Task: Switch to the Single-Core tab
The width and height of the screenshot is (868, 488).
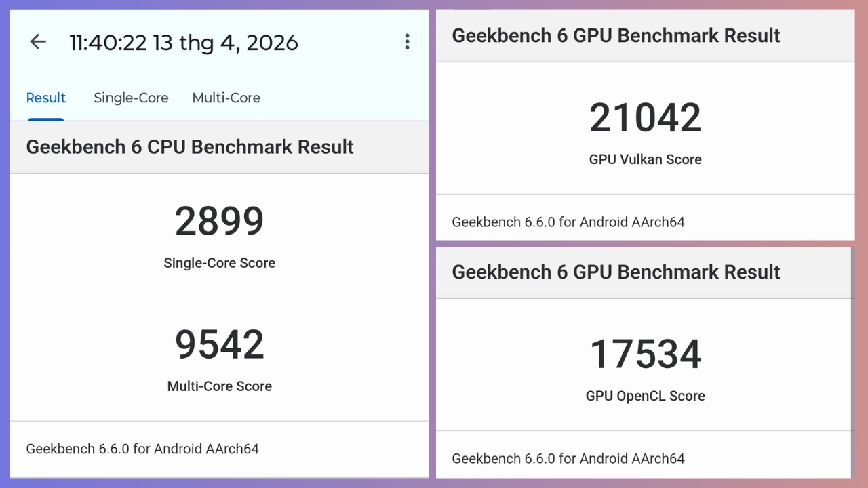Action: [x=131, y=98]
